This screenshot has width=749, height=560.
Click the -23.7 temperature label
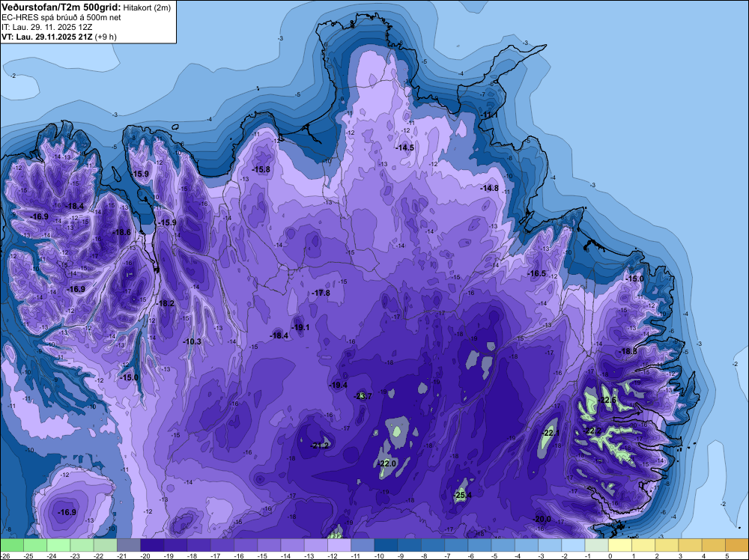pyautogui.click(x=363, y=396)
